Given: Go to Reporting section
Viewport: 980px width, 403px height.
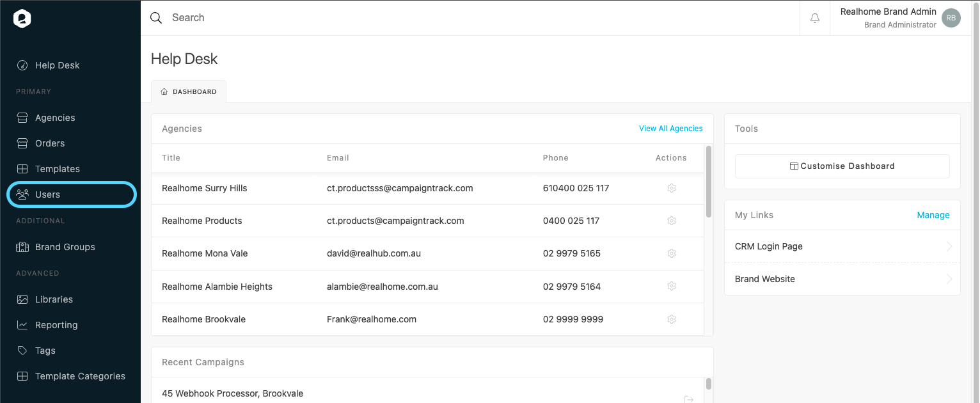Looking at the screenshot, I should tap(56, 325).
